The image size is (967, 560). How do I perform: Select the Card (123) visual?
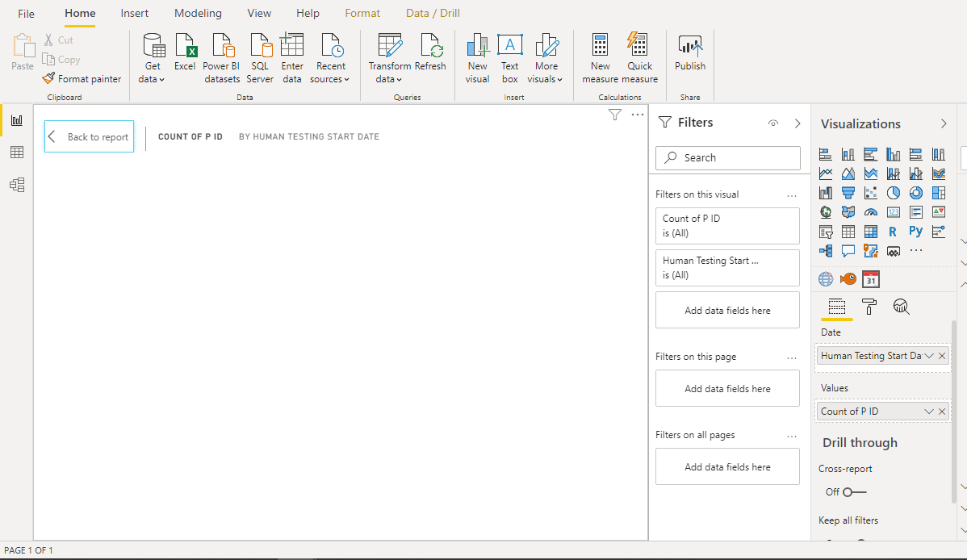[x=893, y=212]
